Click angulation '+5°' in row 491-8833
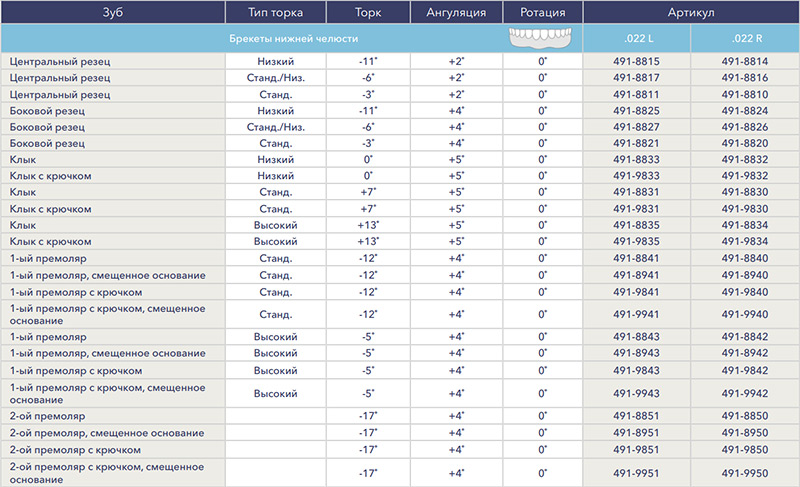The width and height of the screenshot is (800, 487). pyautogui.click(x=456, y=160)
